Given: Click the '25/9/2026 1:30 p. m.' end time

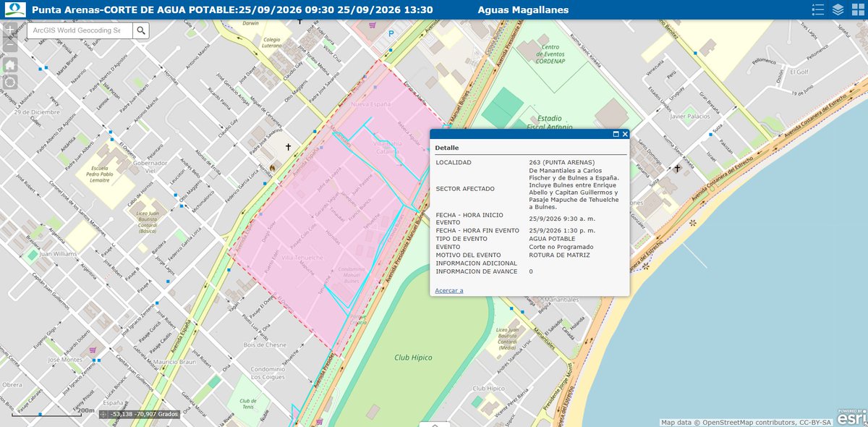Looking at the screenshot, I should 561,230.
